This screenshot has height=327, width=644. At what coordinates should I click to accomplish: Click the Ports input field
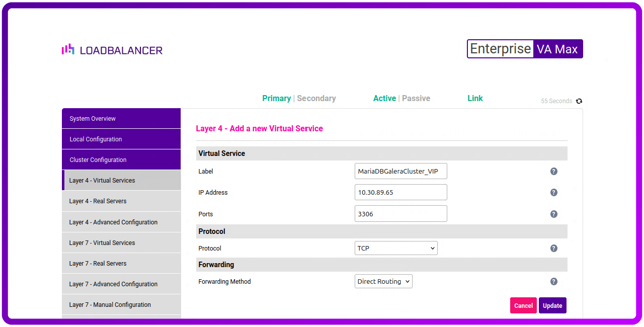tap(400, 214)
